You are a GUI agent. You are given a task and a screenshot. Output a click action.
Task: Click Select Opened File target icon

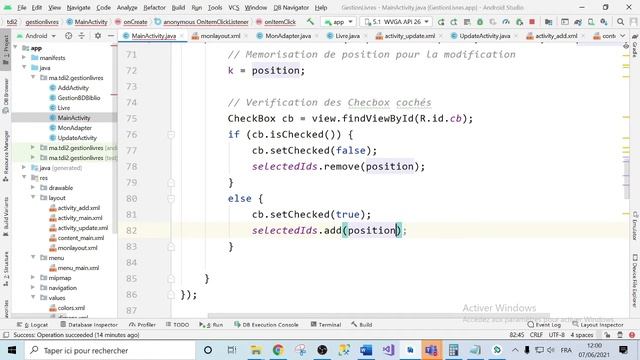click(69, 36)
